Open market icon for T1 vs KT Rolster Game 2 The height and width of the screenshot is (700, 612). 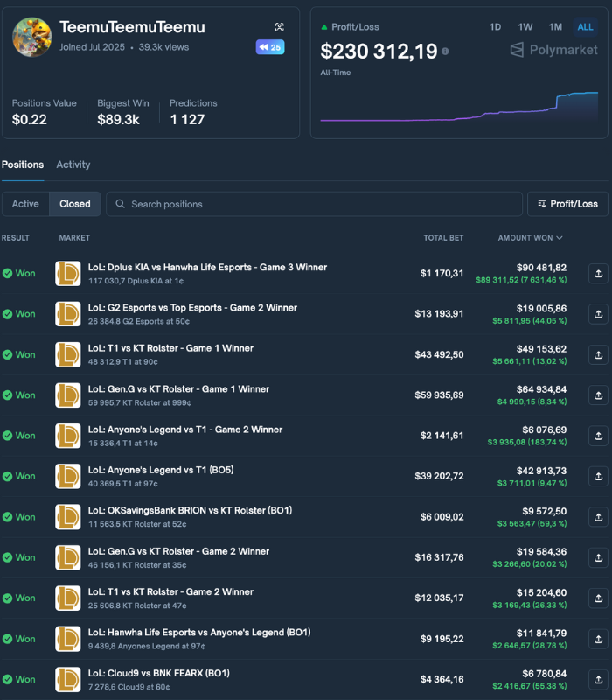point(68,598)
